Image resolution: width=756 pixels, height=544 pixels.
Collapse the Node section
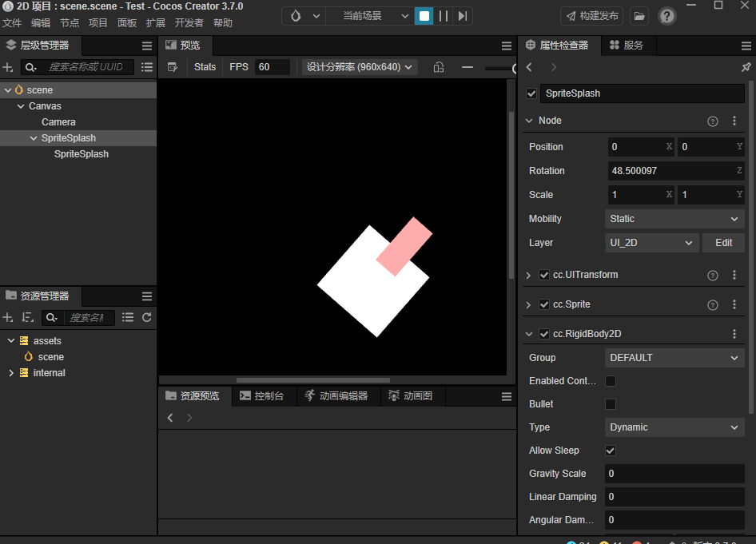(x=529, y=121)
